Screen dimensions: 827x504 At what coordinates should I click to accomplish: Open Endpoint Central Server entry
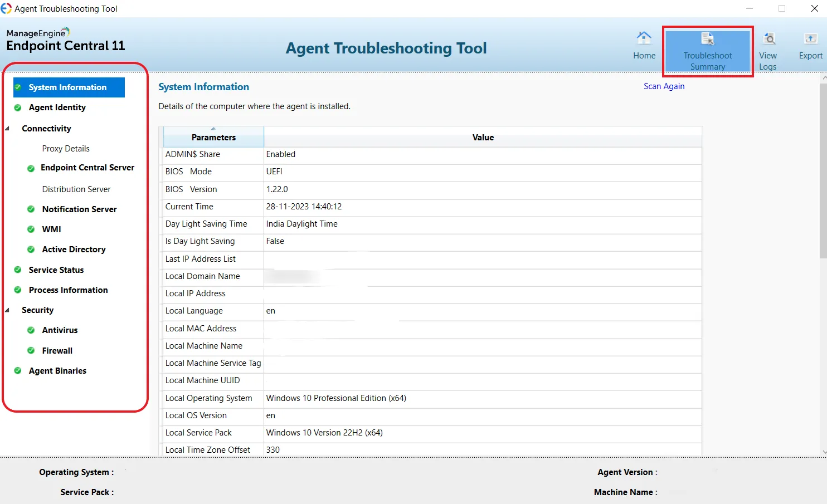pyautogui.click(x=87, y=168)
